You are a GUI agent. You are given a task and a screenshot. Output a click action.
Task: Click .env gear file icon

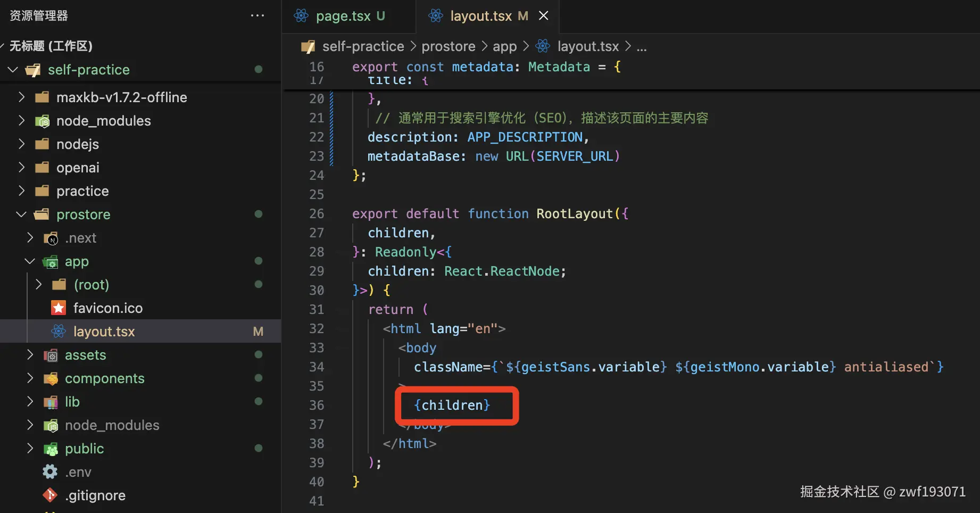point(50,472)
